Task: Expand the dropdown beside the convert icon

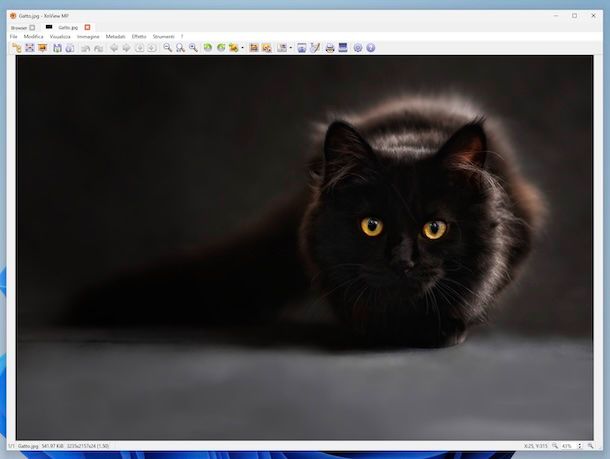Action: click(291, 48)
